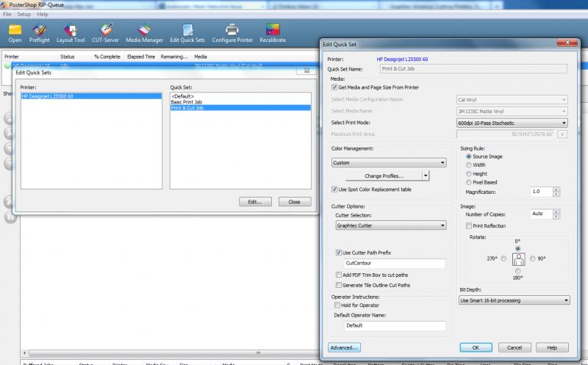Click the Edit Quick Sets toolbar icon
Viewport: 588px width, 365px height.
point(187,33)
